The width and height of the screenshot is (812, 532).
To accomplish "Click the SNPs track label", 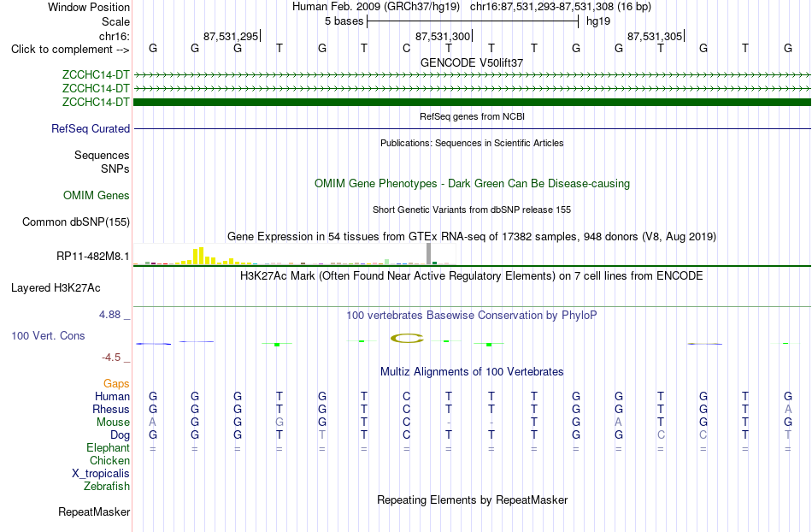I will pos(115,168).
